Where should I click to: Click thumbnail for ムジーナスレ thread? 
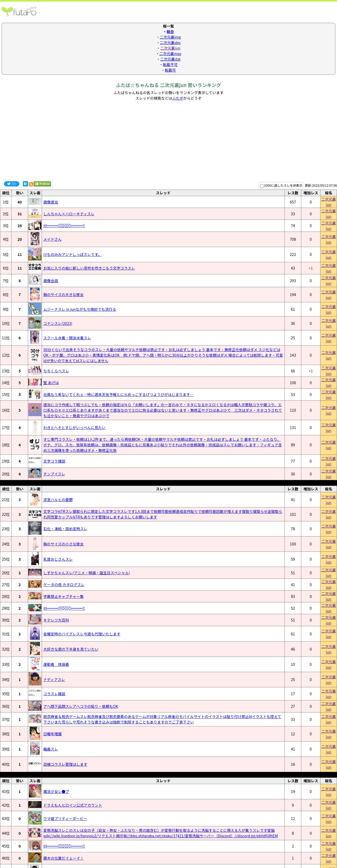[x=35, y=309]
